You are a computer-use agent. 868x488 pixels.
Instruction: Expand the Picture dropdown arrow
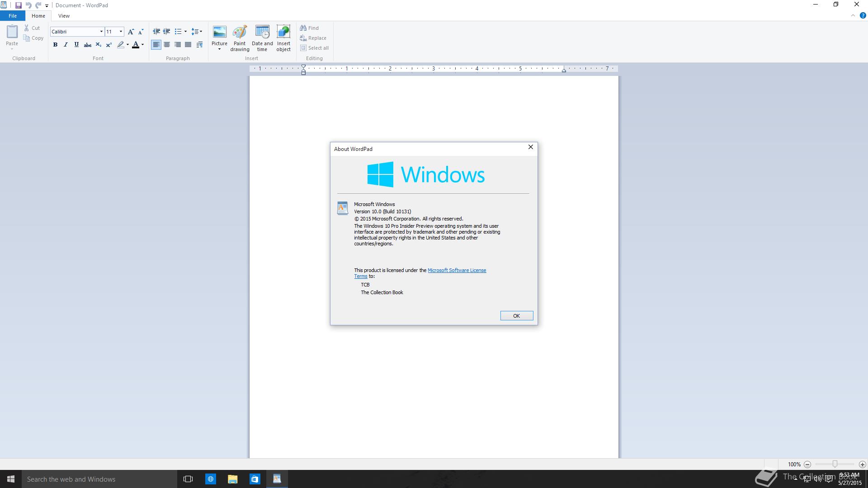[219, 49]
